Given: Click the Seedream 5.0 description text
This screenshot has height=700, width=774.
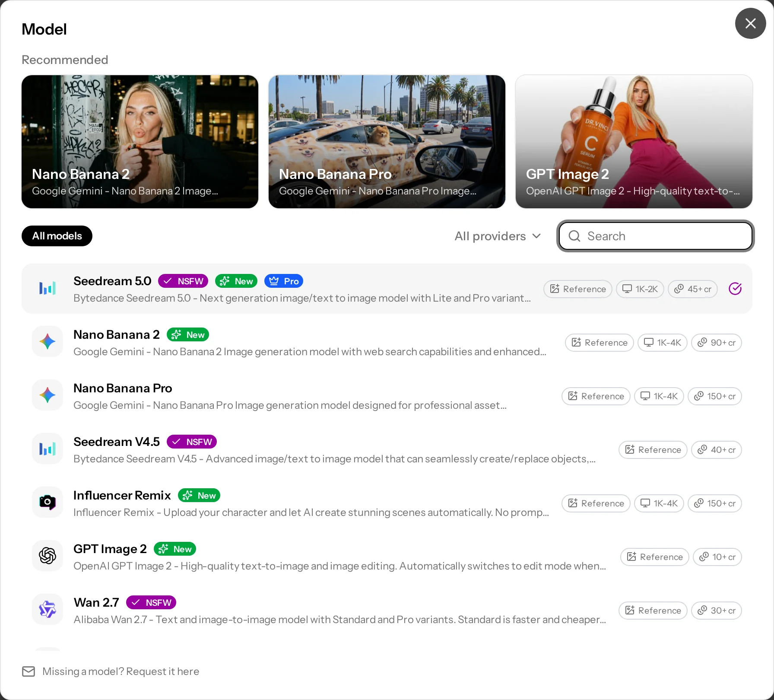Looking at the screenshot, I should pos(302,298).
